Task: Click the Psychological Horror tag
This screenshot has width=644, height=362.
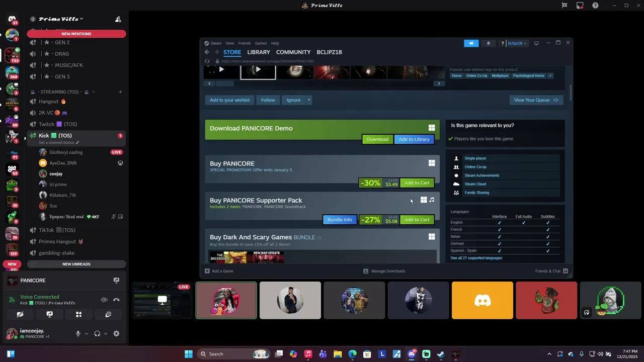Action: click(529, 75)
